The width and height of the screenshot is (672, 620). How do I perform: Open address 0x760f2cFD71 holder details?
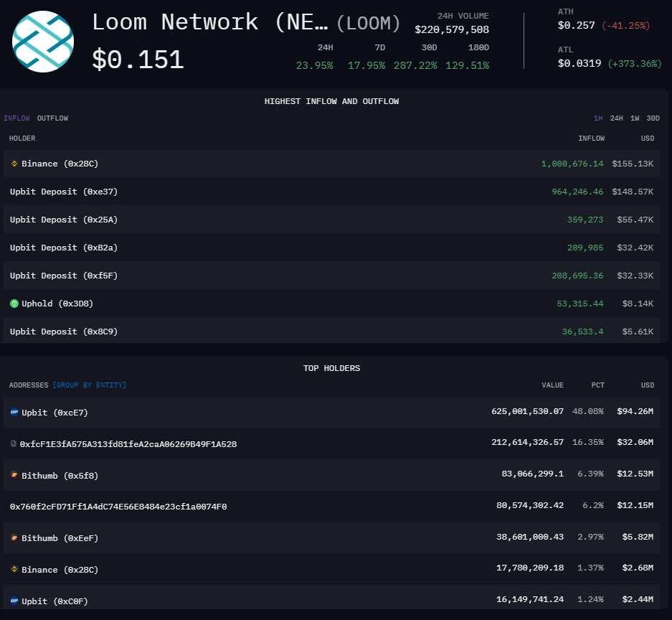tap(118, 507)
